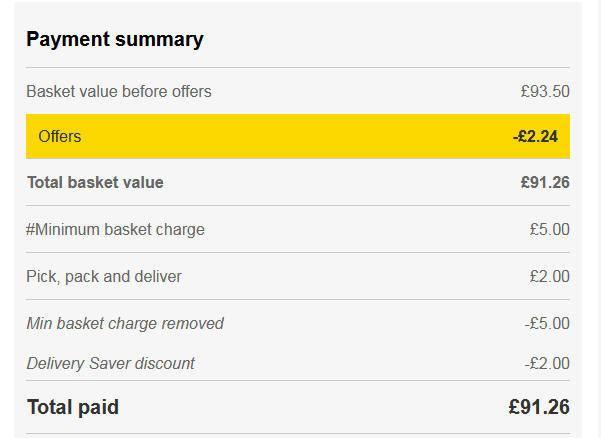Viewport: 601px width, 438px height.
Task: Click the word summary in the heading
Action: (x=159, y=41)
